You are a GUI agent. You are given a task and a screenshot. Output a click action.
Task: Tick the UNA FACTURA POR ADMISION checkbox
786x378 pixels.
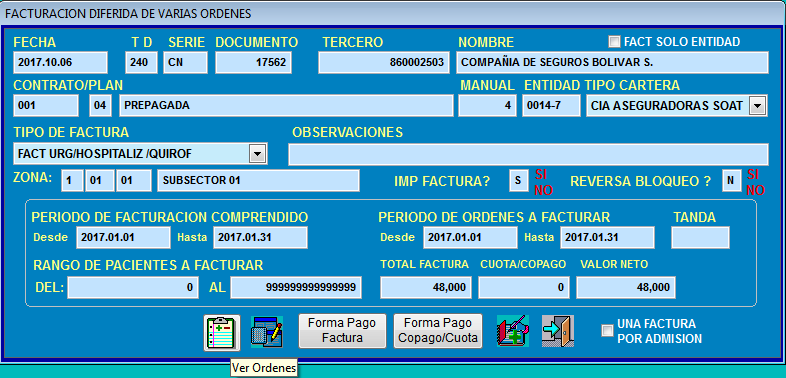pos(607,330)
